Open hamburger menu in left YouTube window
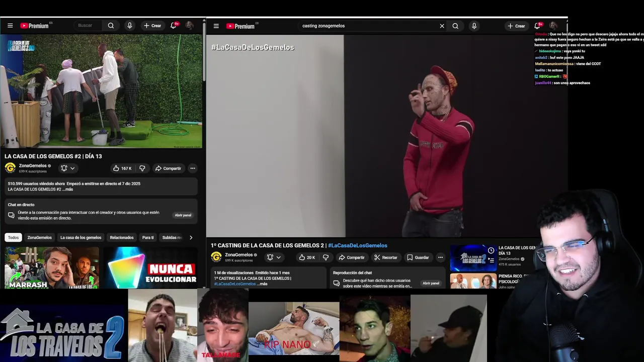The width and height of the screenshot is (644, 362). [x=10, y=26]
